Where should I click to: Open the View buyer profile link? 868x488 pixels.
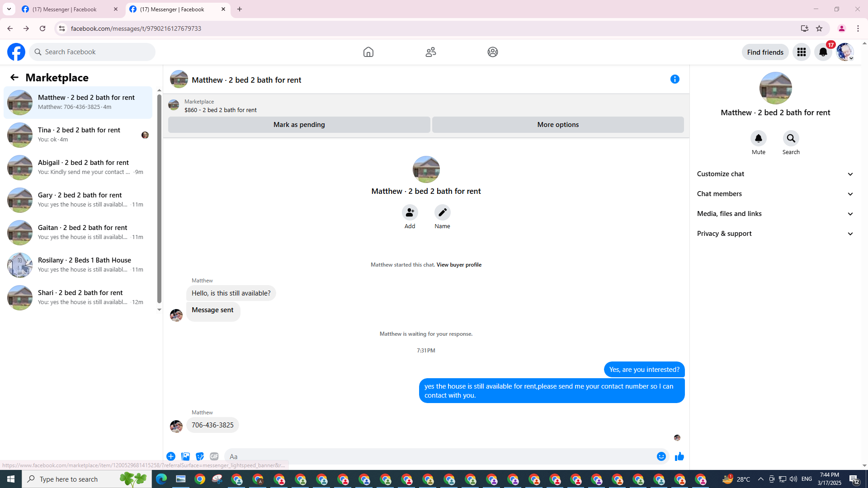click(x=459, y=265)
